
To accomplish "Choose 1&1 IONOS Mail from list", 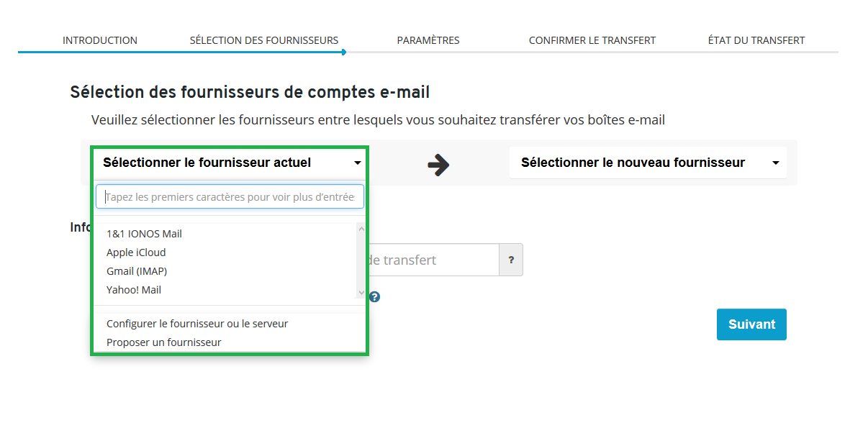I will point(144,234).
